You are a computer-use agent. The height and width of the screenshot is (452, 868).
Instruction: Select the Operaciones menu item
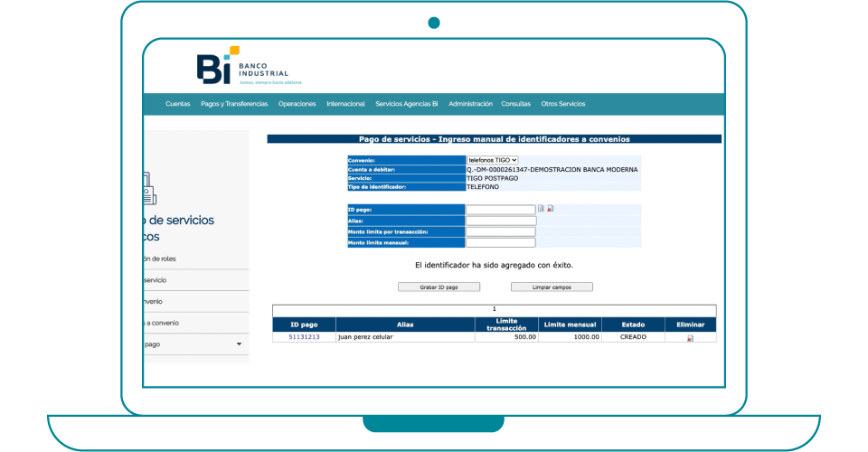[x=297, y=104]
